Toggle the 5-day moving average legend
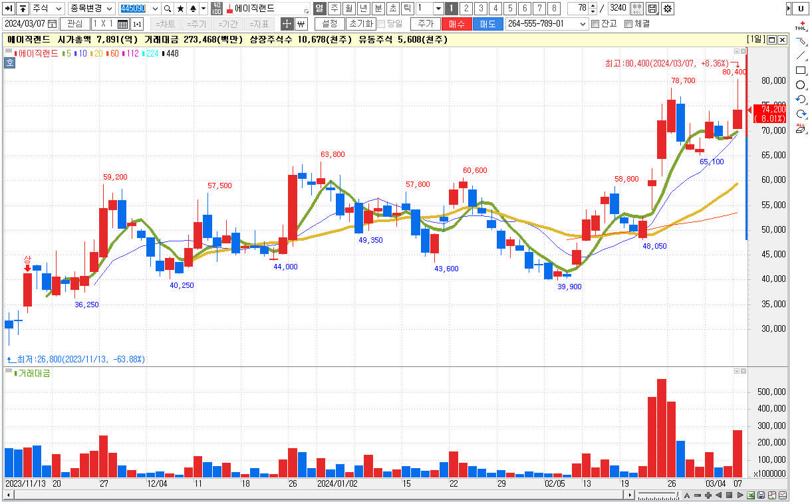The width and height of the screenshot is (812, 504). pos(67,53)
